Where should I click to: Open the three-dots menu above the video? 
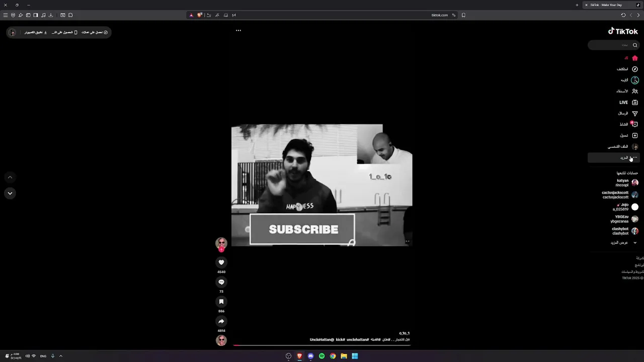pos(238,30)
